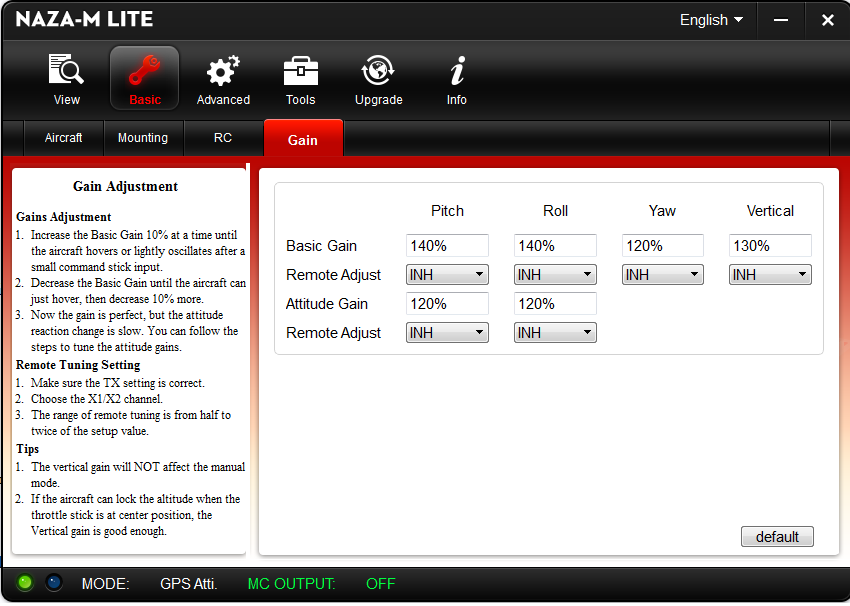
Task: Click the Pitch Attitude Gain field
Action: tap(447, 304)
